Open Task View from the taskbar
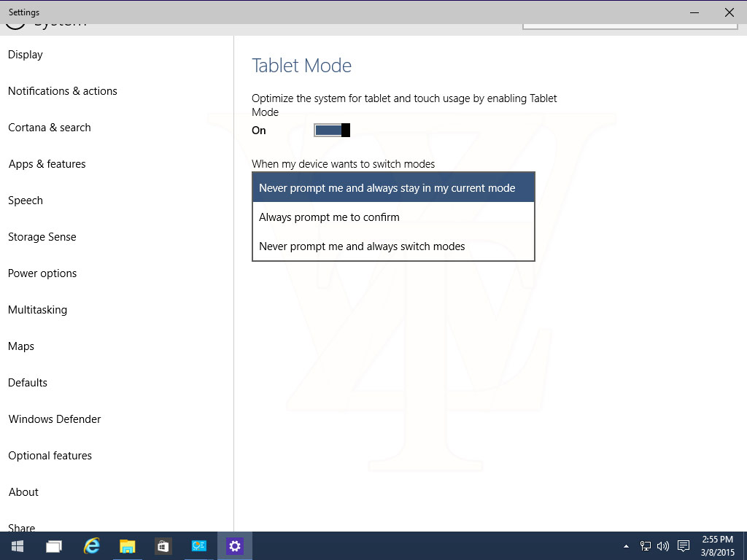 click(x=54, y=546)
